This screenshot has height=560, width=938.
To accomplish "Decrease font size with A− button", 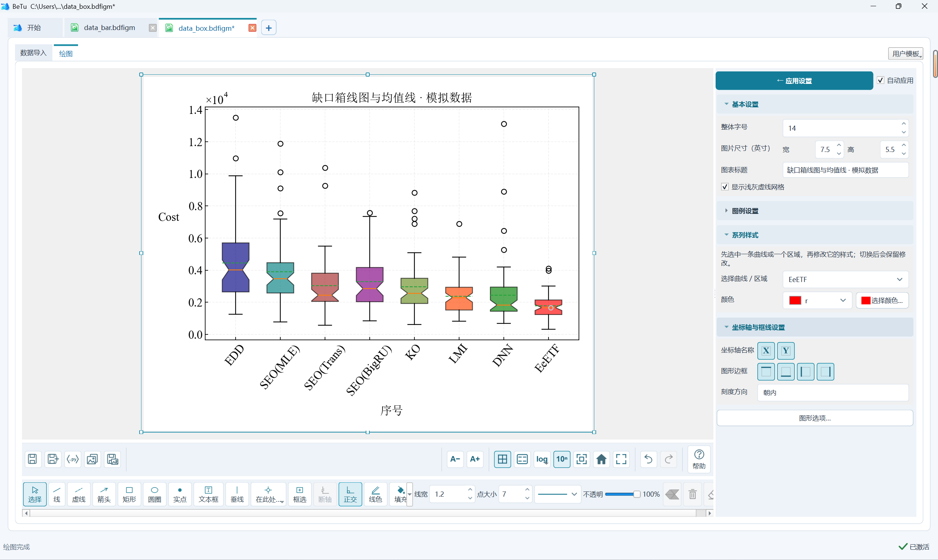I will (x=455, y=459).
